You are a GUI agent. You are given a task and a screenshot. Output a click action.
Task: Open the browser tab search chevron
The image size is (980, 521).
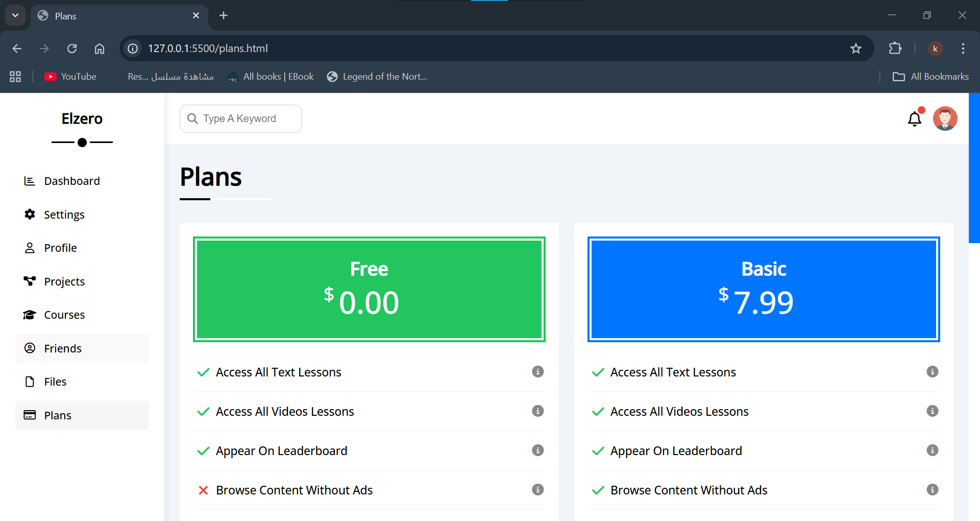point(15,15)
